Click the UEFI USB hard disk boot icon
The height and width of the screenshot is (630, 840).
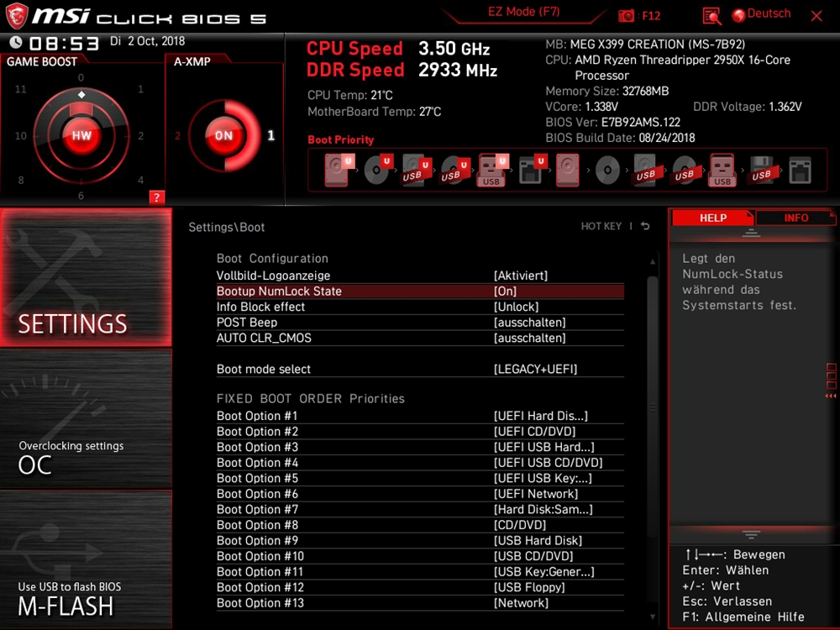[x=417, y=171]
